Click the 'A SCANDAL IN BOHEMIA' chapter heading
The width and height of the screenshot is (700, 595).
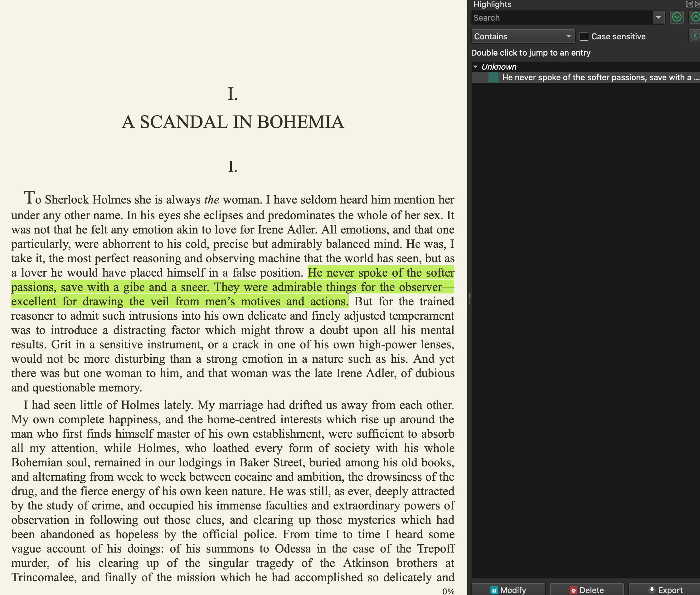click(232, 122)
